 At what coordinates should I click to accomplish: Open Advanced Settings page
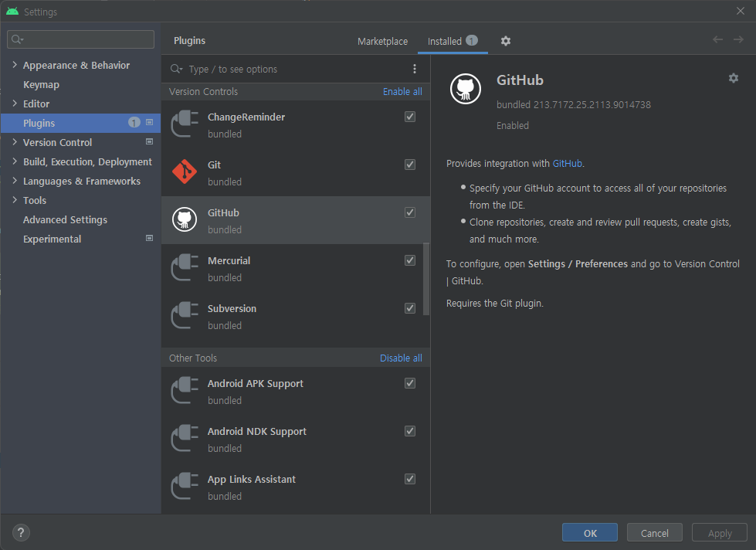click(65, 219)
